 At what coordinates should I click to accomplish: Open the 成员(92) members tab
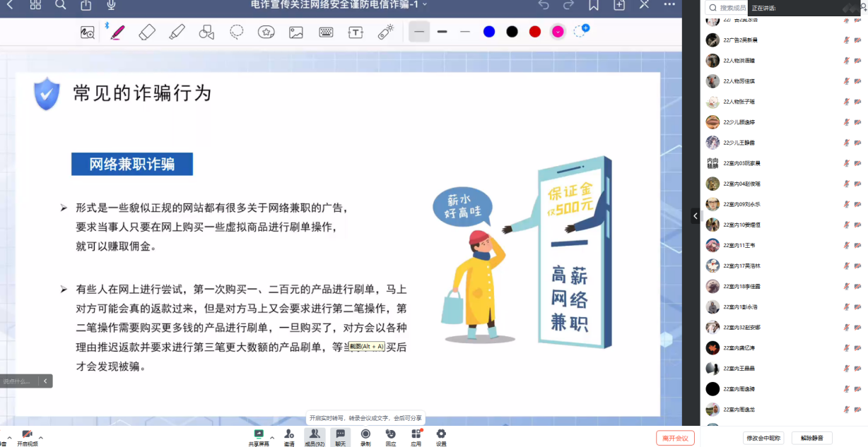coord(315,437)
